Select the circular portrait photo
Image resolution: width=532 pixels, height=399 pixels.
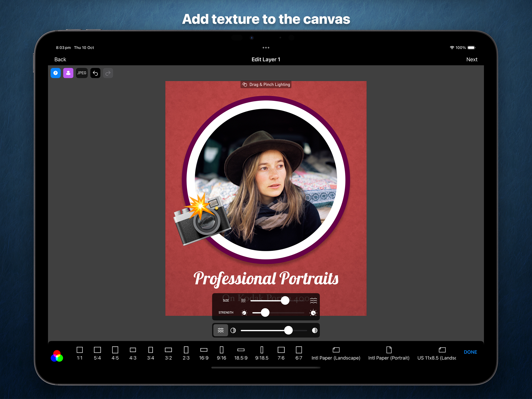266,180
